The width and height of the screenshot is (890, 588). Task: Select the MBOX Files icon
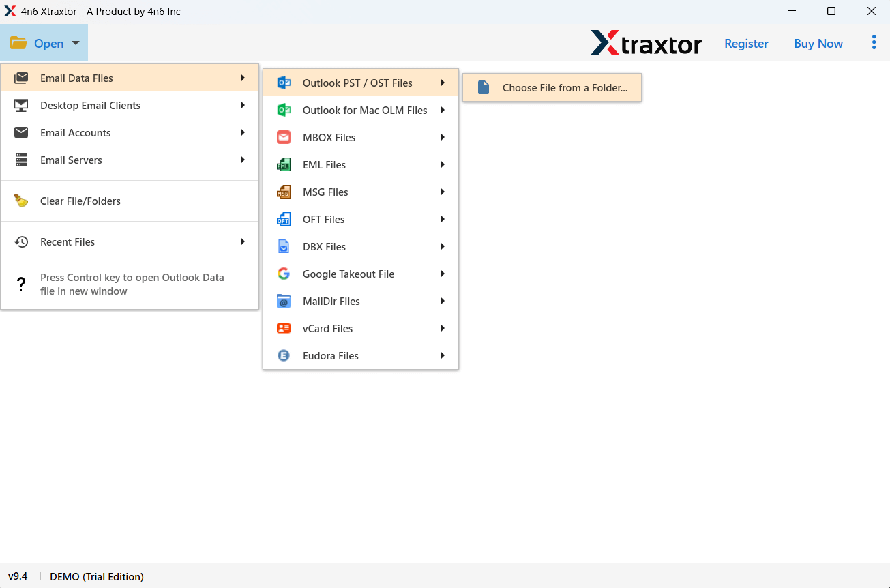click(x=284, y=137)
